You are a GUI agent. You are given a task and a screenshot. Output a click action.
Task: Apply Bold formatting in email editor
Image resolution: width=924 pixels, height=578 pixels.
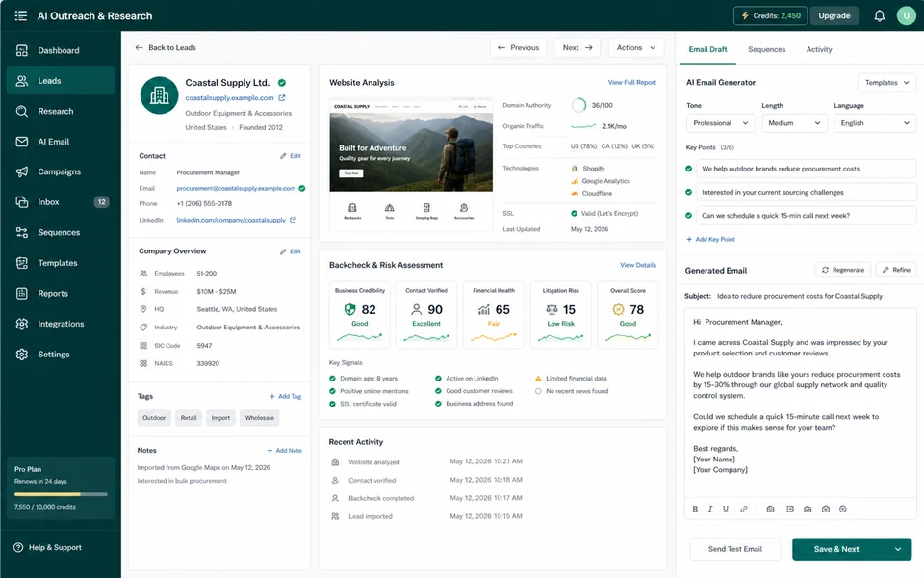tap(695, 509)
